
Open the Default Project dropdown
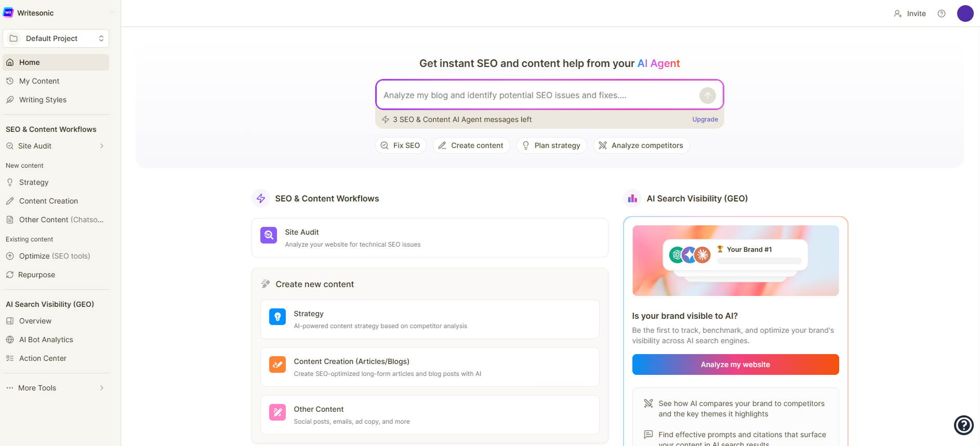coord(56,38)
